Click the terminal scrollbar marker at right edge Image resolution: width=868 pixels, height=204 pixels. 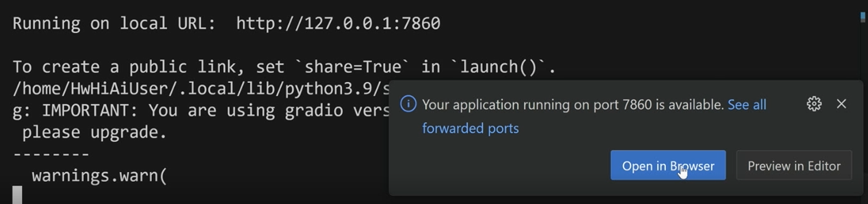click(x=863, y=17)
